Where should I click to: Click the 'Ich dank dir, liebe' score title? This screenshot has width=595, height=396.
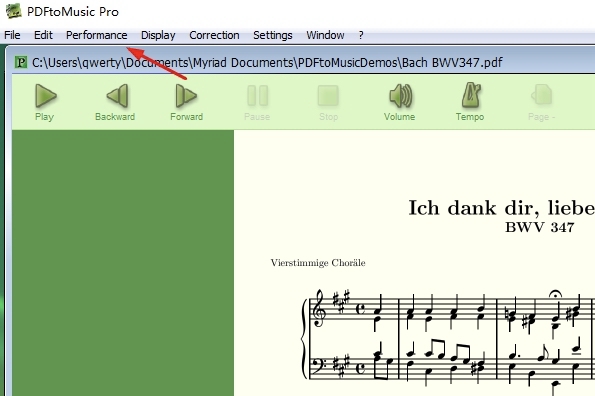501,207
